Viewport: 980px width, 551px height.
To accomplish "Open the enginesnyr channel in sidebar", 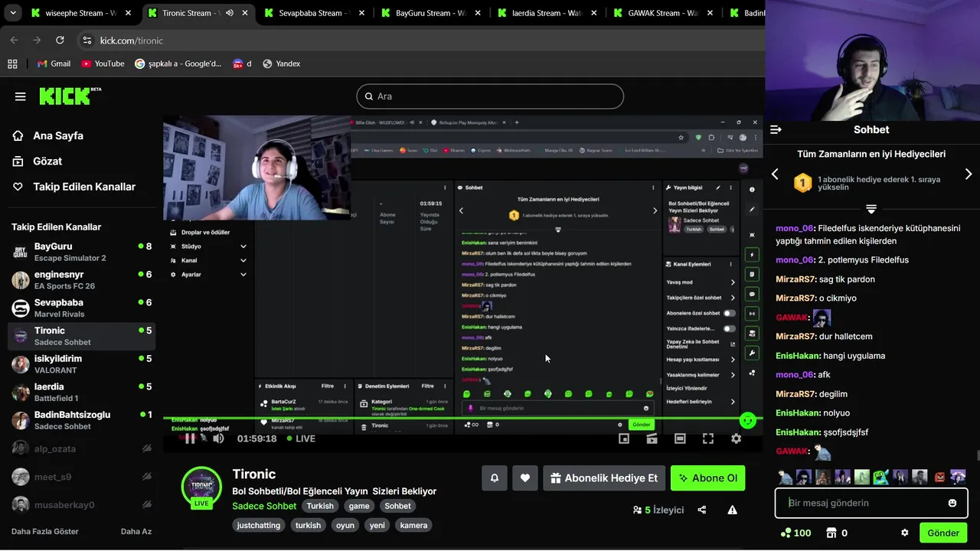I will pos(82,280).
